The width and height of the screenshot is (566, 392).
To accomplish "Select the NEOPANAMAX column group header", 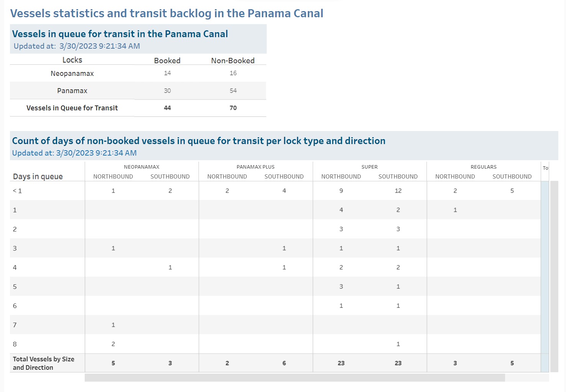I will [141, 167].
